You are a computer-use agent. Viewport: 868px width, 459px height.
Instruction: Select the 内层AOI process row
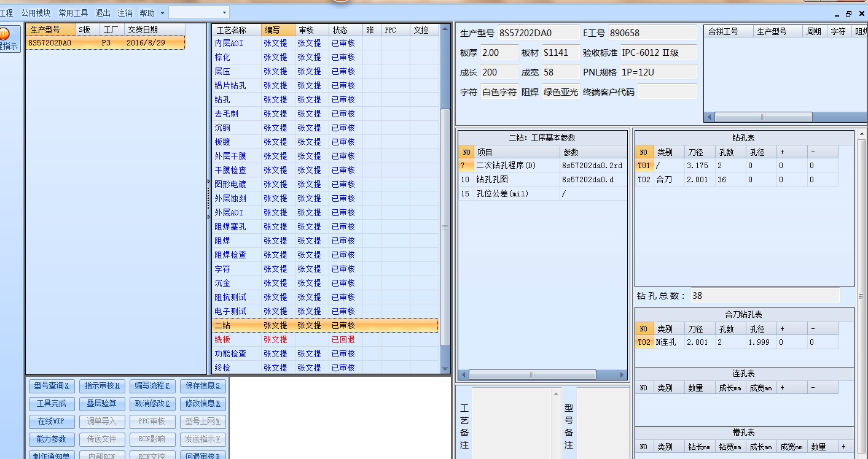click(x=326, y=43)
